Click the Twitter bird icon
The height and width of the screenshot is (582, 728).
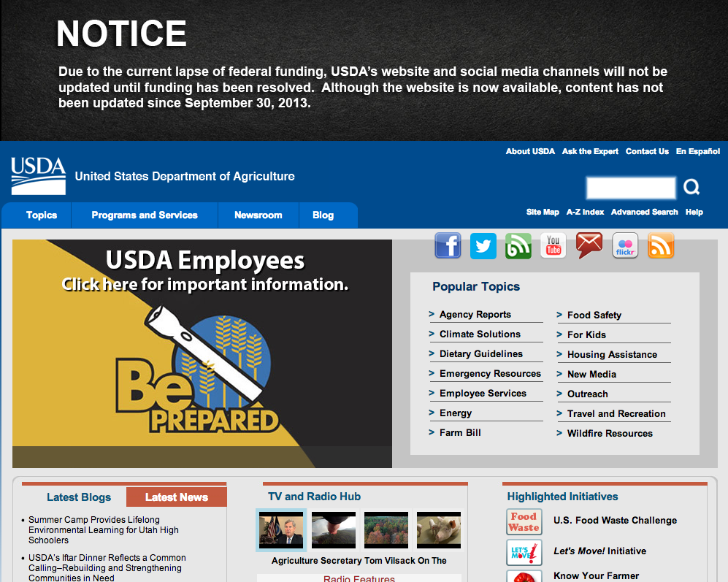click(483, 246)
